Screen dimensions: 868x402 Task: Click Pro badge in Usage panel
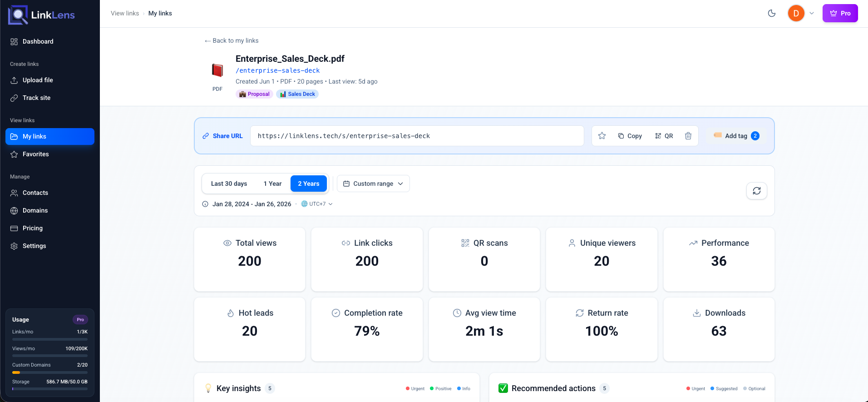point(80,320)
